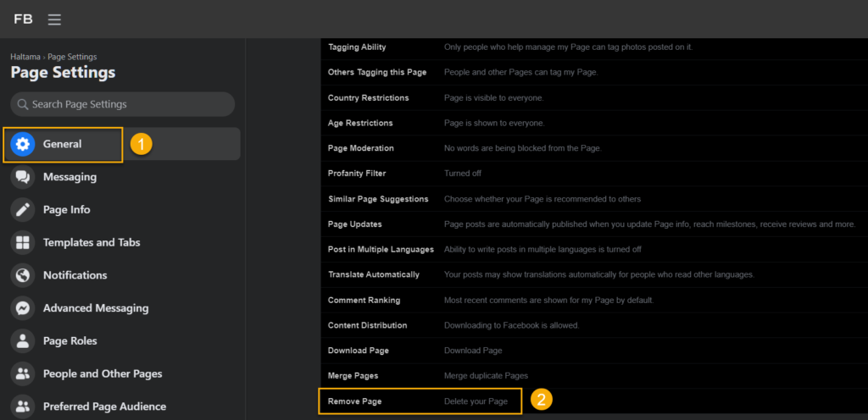
Task: Open the Profanity Filter setting
Action: [357, 173]
